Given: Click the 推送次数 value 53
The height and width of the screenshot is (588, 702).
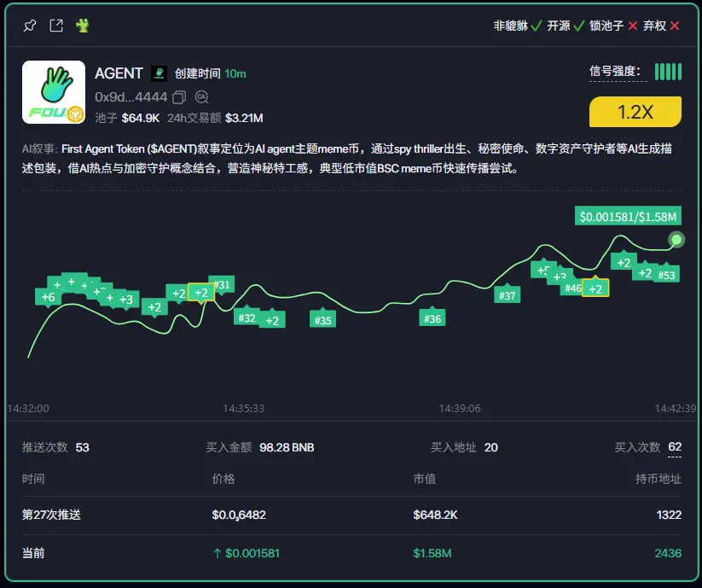Looking at the screenshot, I should click(x=83, y=447).
